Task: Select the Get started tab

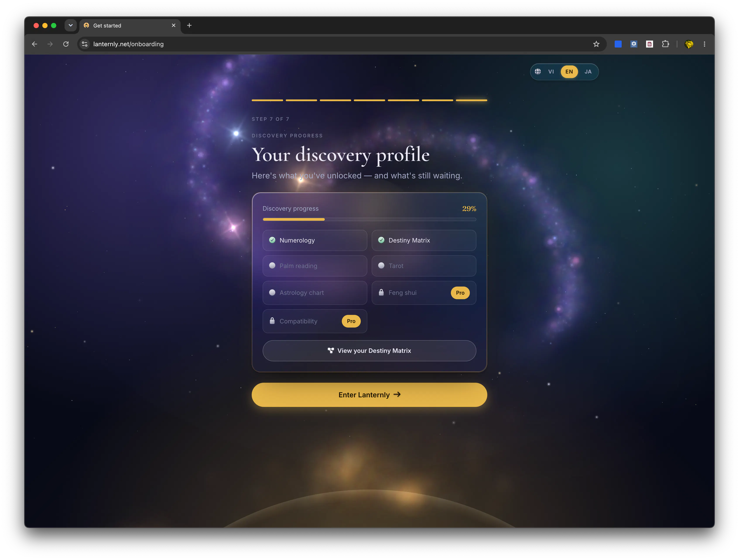Action: (130, 26)
